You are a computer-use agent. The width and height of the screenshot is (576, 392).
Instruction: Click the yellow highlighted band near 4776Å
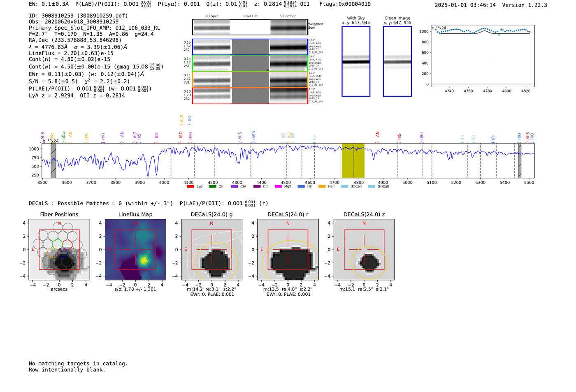[353, 161]
